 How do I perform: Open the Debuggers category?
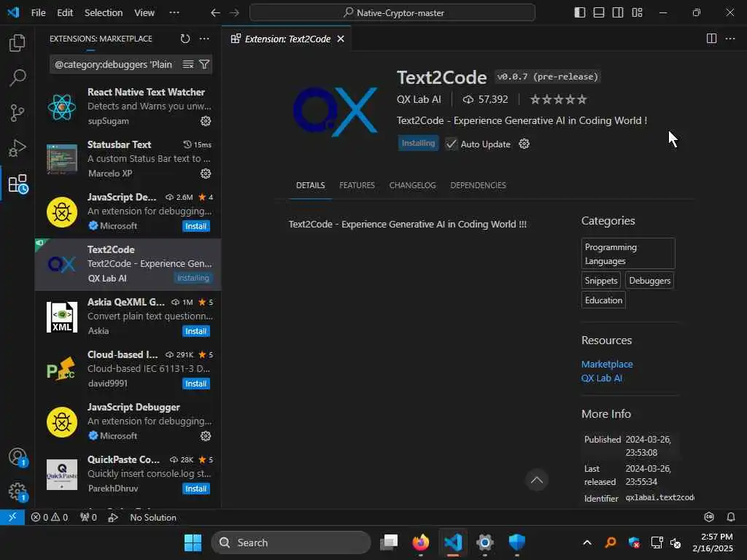[x=650, y=281]
